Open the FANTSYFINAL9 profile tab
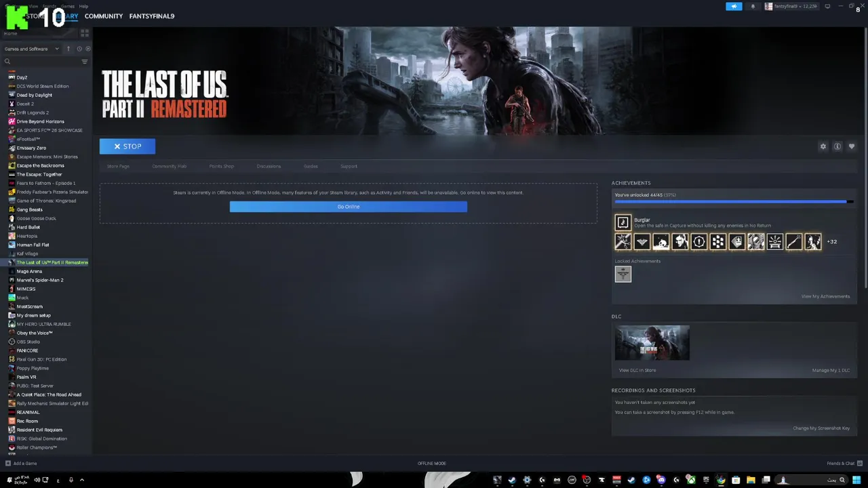Screen dimensions: 868x488 [152, 16]
